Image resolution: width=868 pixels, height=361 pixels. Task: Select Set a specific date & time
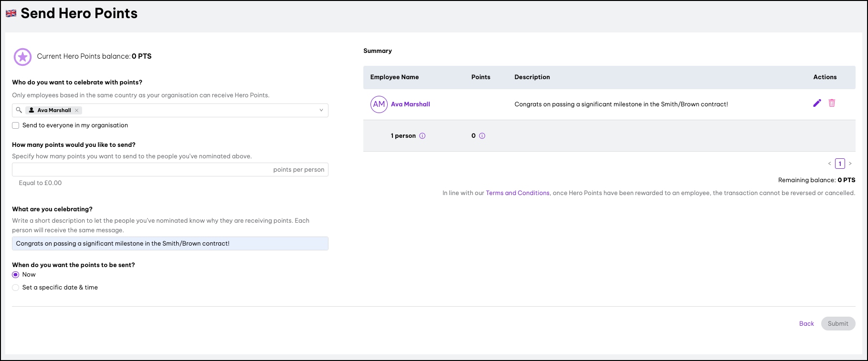16,288
